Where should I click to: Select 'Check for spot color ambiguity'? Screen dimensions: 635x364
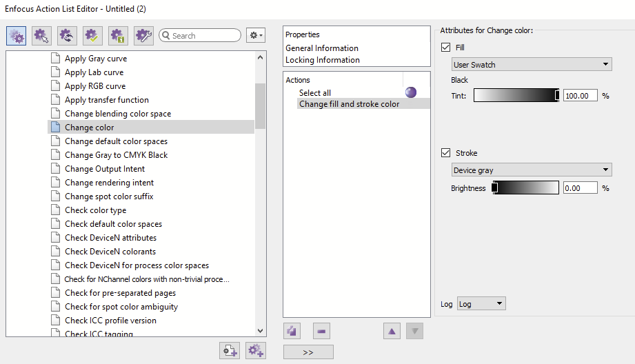coord(121,307)
